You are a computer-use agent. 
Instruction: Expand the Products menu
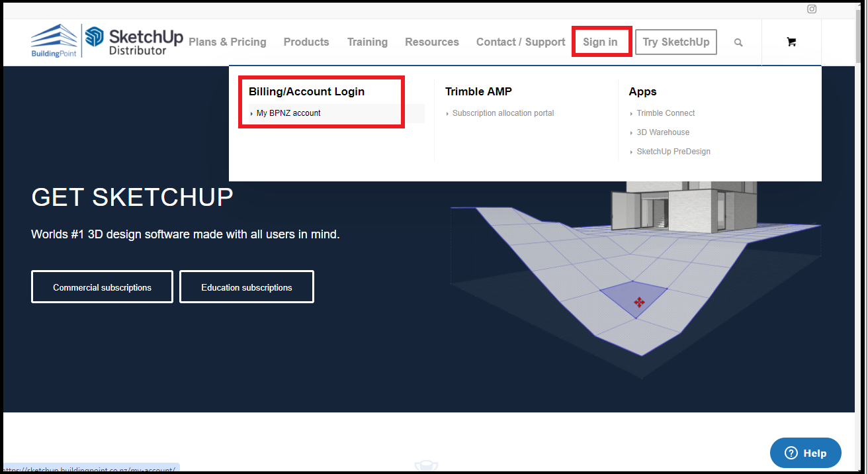(306, 42)
